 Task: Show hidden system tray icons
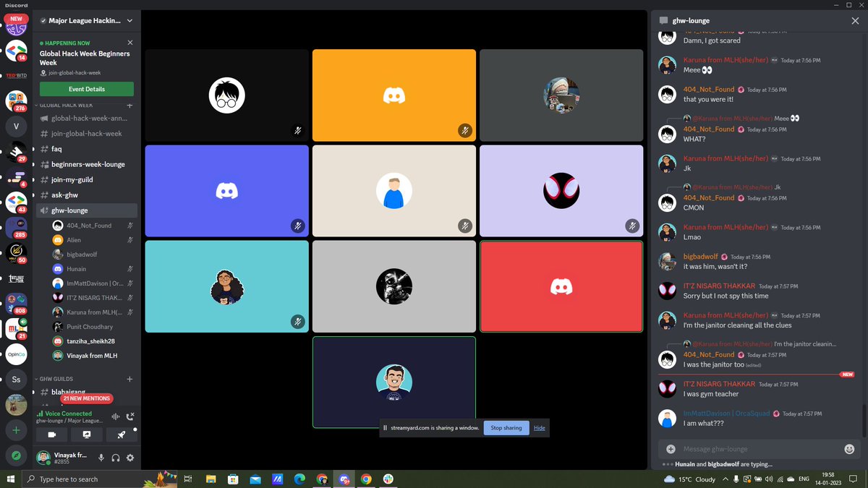[x=726, y=479]
